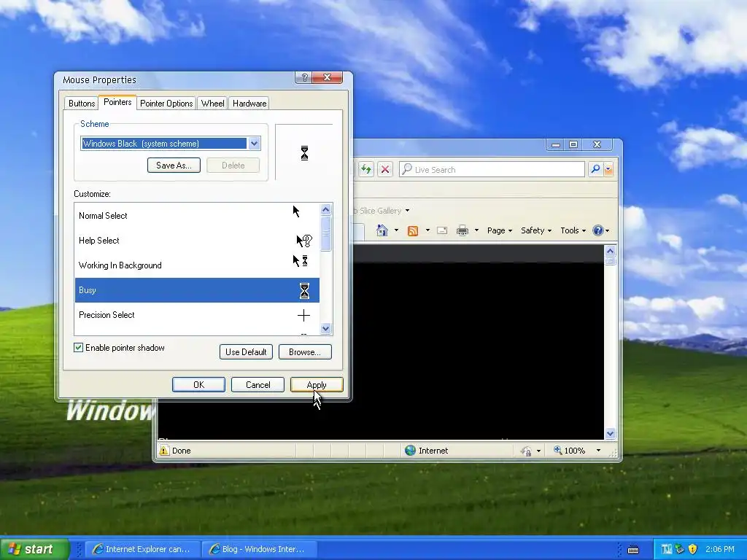Select the Help Select pointer row

tap(197, 241)
